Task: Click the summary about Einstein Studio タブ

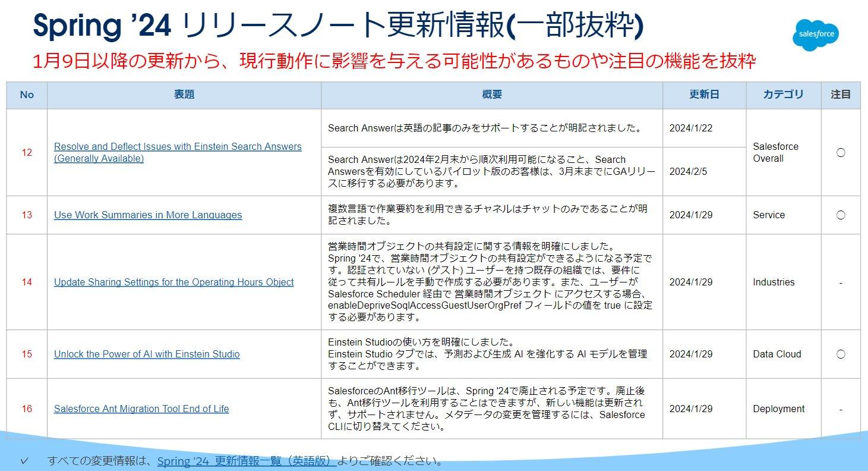Action: (x=487, y=354)
